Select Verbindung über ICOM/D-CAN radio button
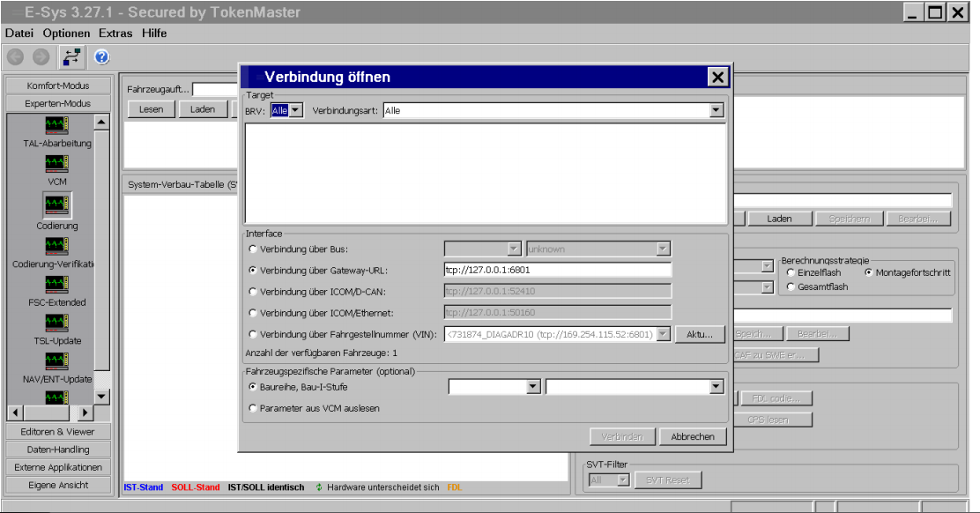Viewport: 980px width, 513px height. click(253, 291)
